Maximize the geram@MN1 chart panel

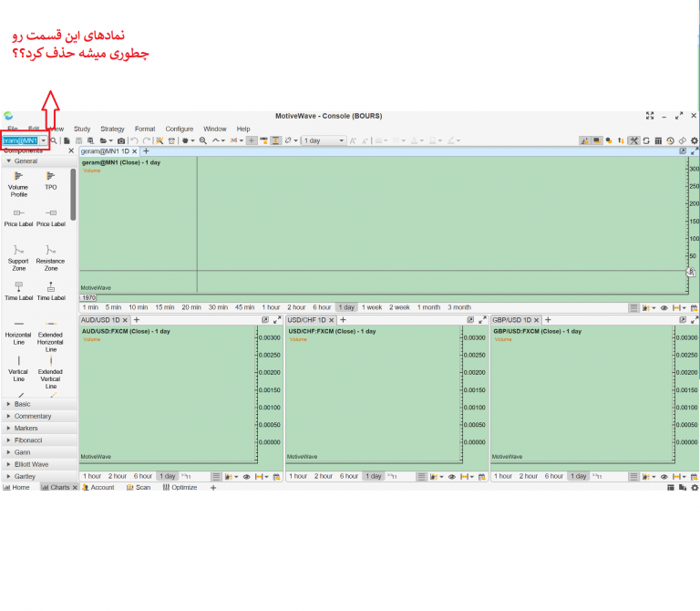(x=695, y=151)
